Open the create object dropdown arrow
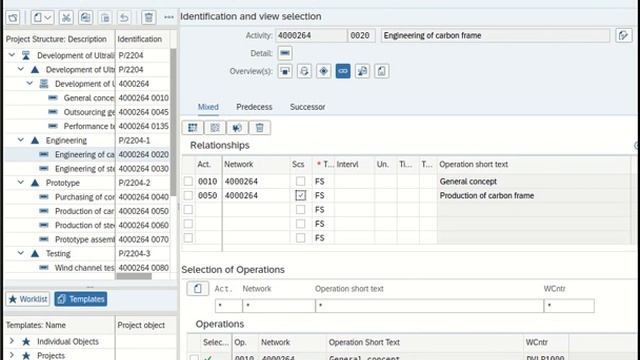 coord(48,18)
